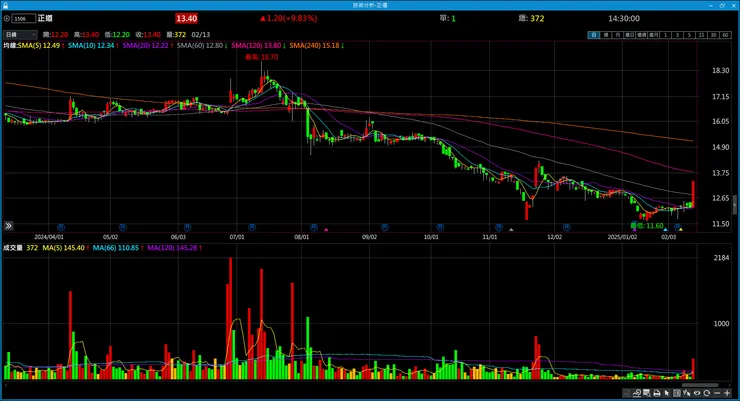Open the indicator line-search tool icon

[637, 393]
